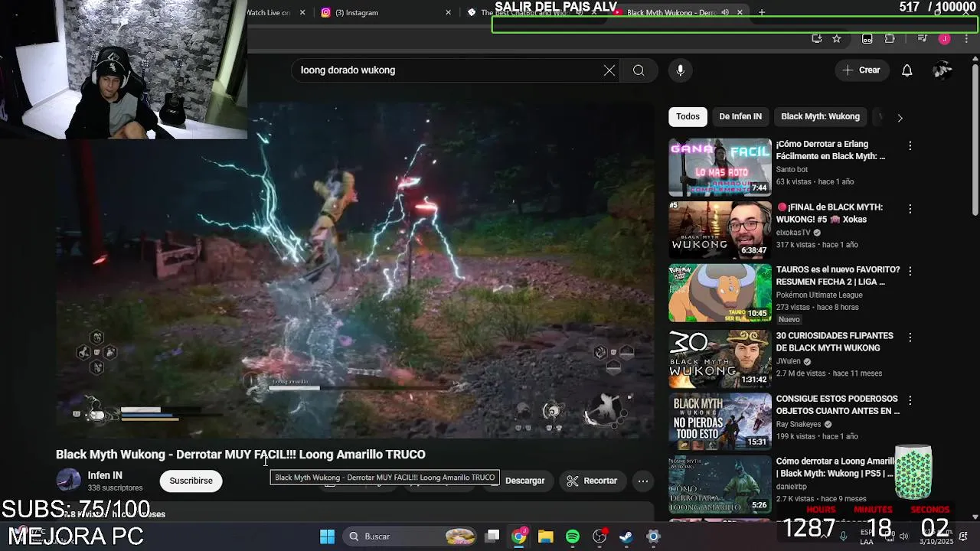Open the 'Cómo derrotar a Loong Amarillo' title
Image resolution: width=980 pixels, height=551 pixels.
(x=835, y=468)
